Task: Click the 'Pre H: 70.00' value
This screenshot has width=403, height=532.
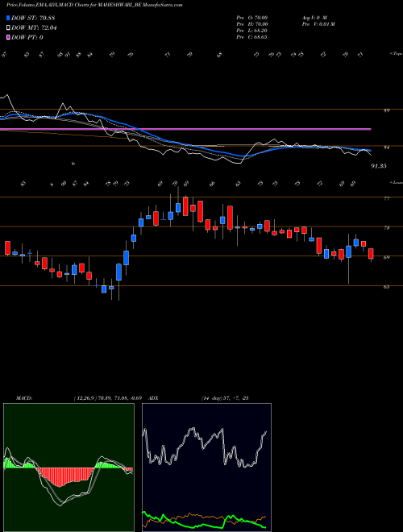Action: (252, 24)
